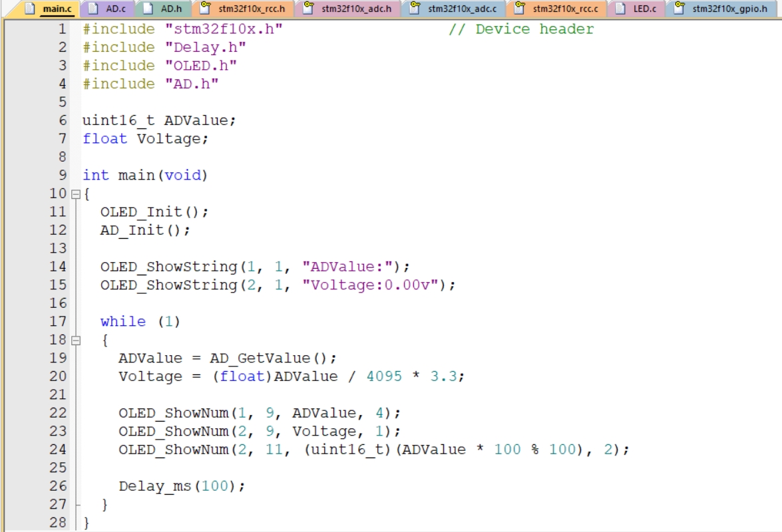This screenshot has width=782, height=532.
Task: Open the stm32f10x_adc.c tab
Action: click(x=454, y=9)
